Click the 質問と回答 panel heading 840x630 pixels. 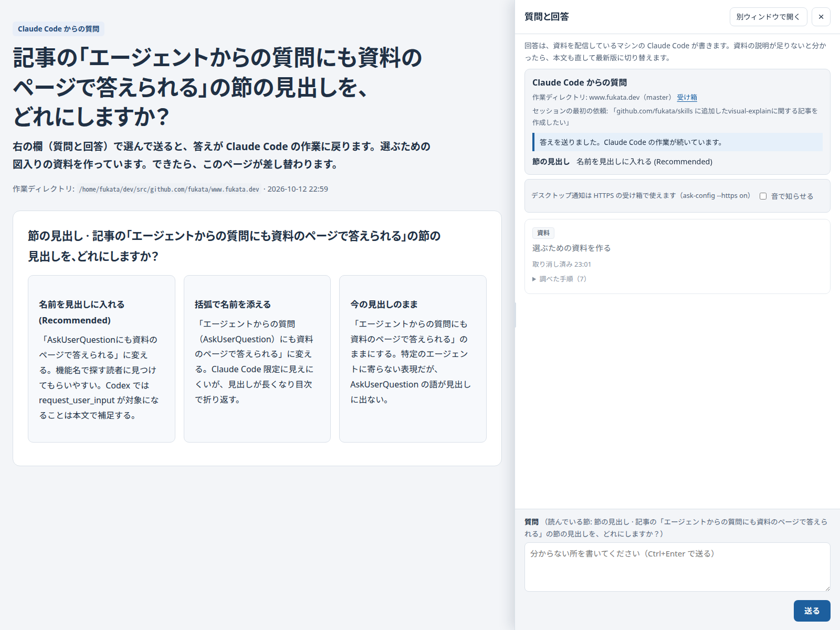[547, 17]
